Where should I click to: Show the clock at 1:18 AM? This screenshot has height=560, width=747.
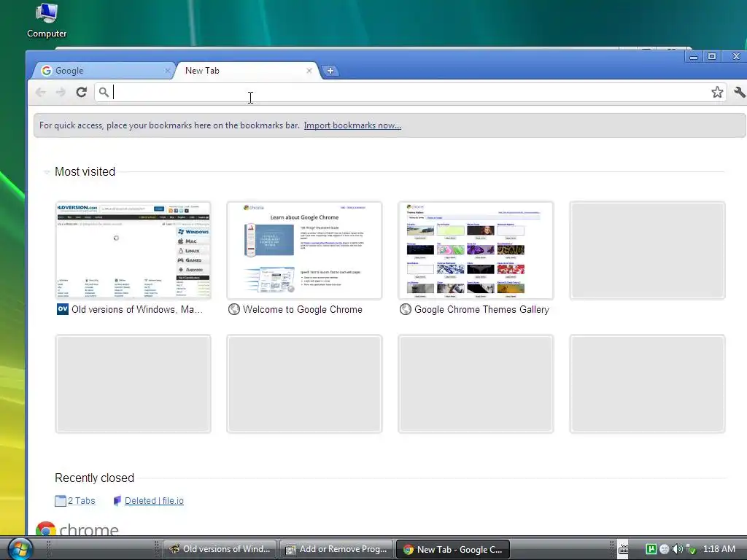pyautogui.click(x=719, y=549)
